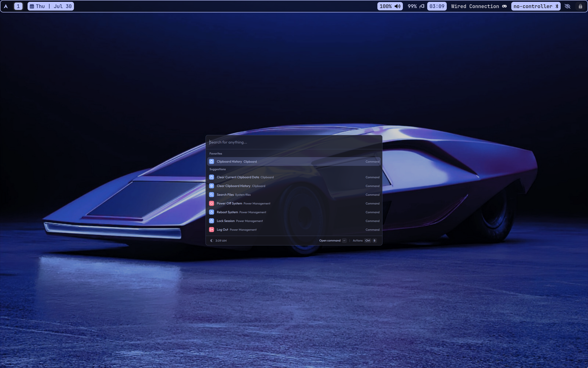
Task: Click the Favorites section header
Action: tap(215, 154)
